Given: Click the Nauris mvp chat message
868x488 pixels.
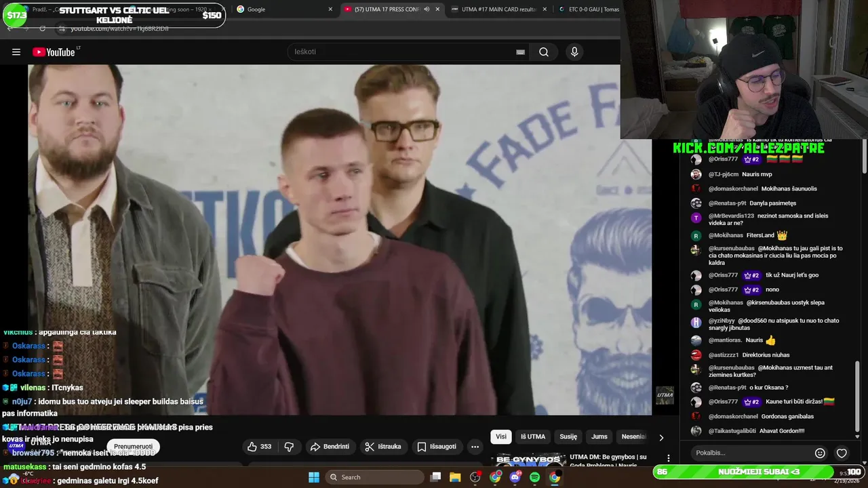Looking at the screenshot, I should [757, 174].
